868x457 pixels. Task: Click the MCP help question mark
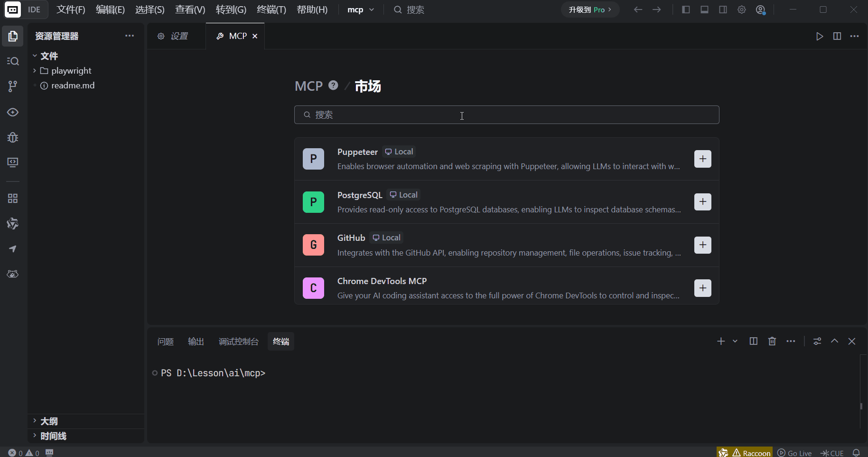pos(334,86)
